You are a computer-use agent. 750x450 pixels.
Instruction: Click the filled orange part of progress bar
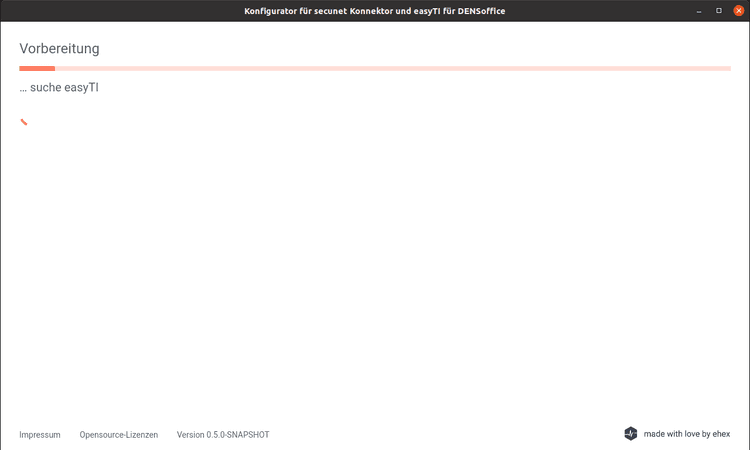tap(37, 68)
